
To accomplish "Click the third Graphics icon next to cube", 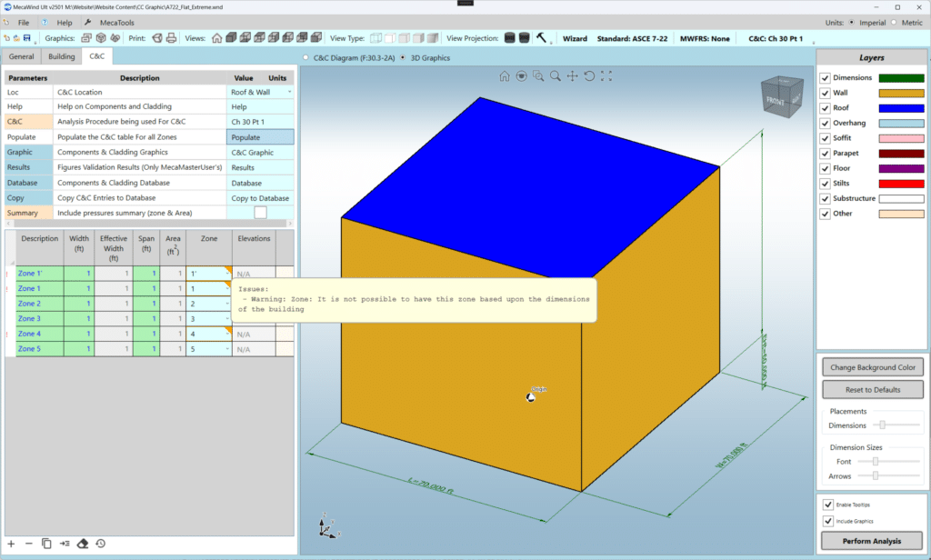I will pyautogui.click(x=115, y=38).
